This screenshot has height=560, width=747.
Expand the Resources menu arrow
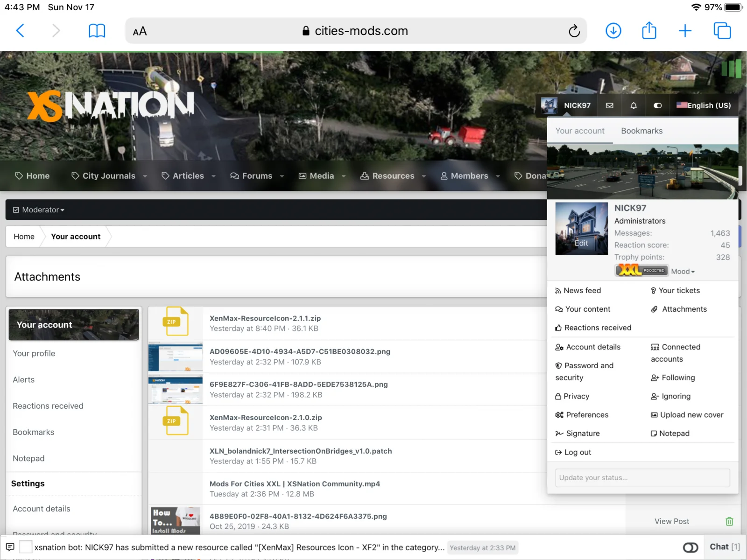(x=424, y=176)
